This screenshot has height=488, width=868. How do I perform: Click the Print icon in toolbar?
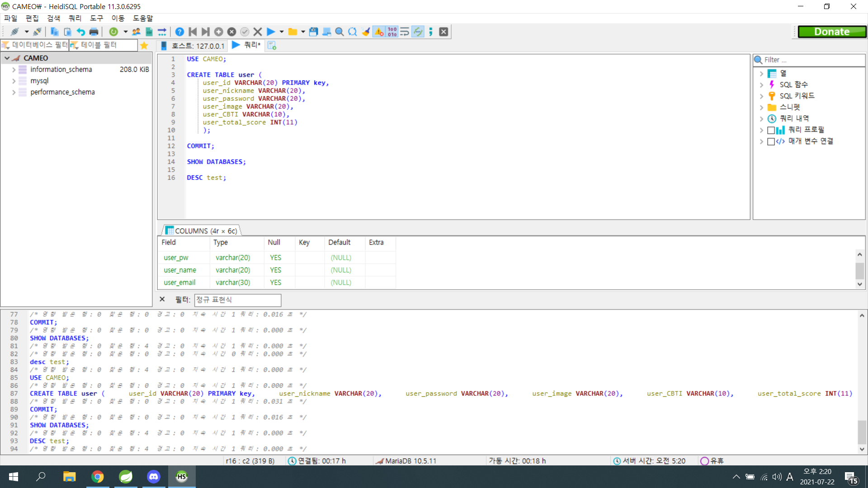coord(94,32)
